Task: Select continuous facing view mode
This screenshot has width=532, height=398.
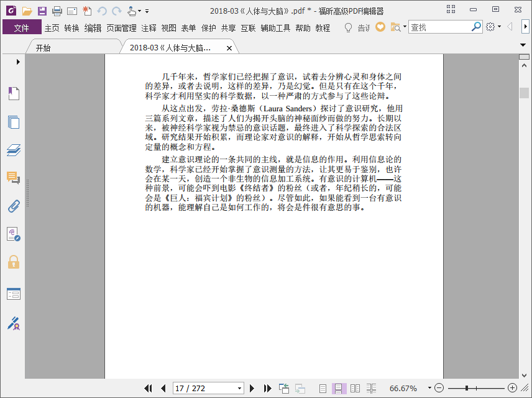Action: pos(371,388)
